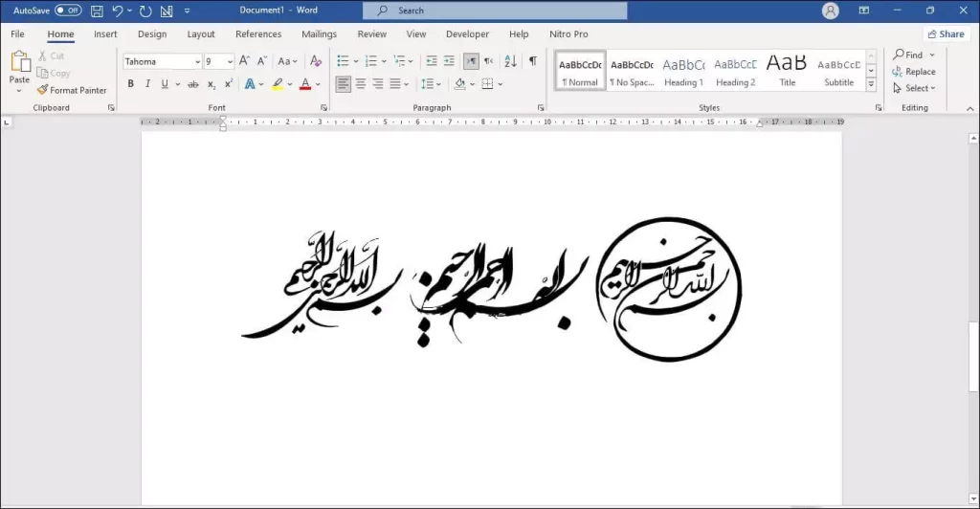The image size is (980, 509).
Task: Open the font size dropdown
Action: click(x=230, y=62)
